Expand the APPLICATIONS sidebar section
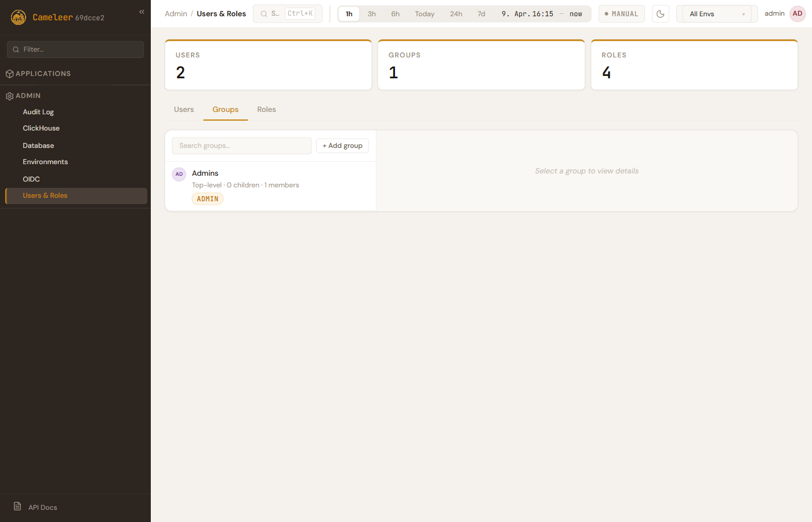The height and width of the screenshot is (522, 812). 43,74
